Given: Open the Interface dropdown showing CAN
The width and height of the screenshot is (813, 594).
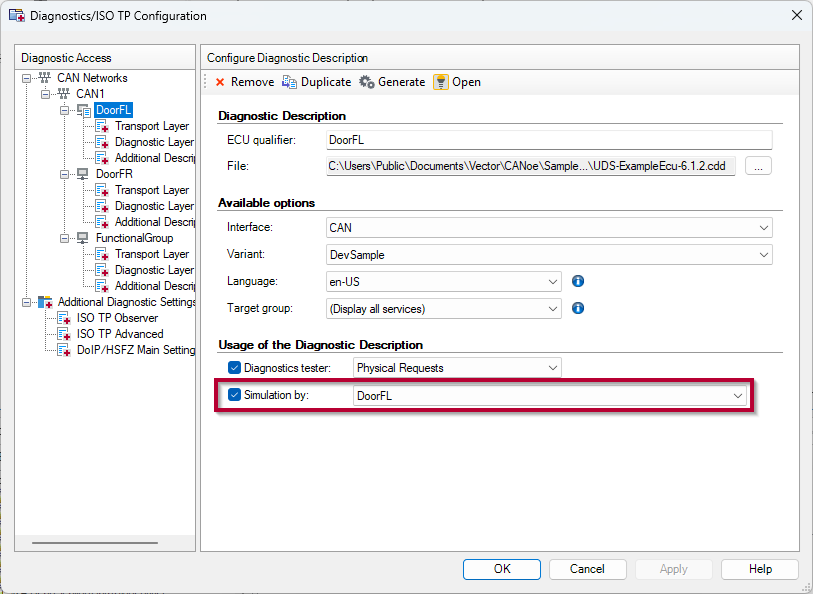Looking at the screenshot, I should point(549,228).
